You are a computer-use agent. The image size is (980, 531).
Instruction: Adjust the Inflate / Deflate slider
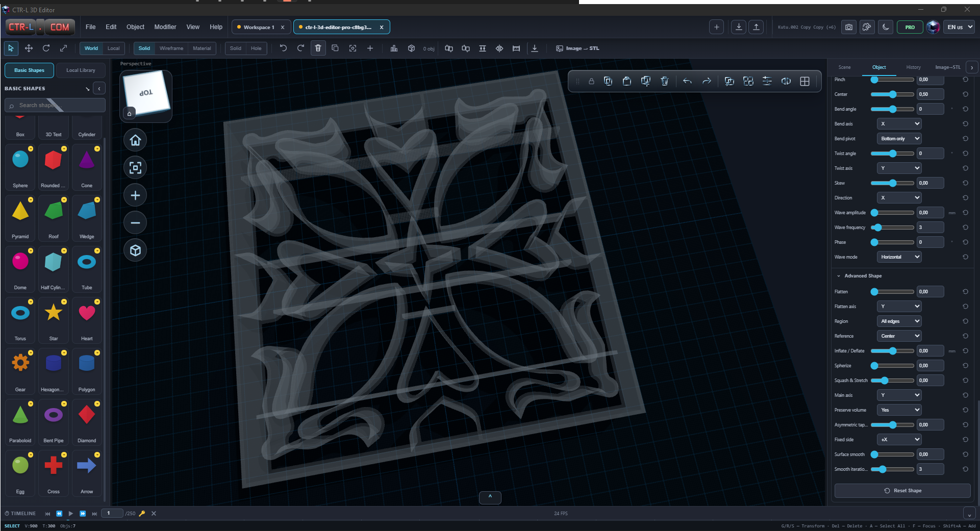click(x=892, y=351)
